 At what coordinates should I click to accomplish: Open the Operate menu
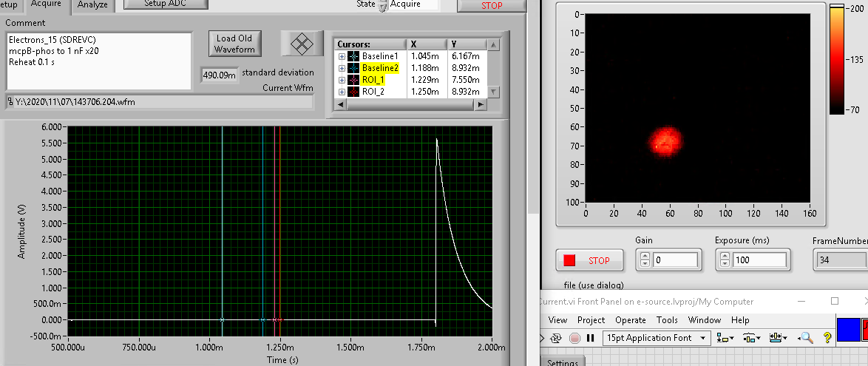[x=631, y=320]
